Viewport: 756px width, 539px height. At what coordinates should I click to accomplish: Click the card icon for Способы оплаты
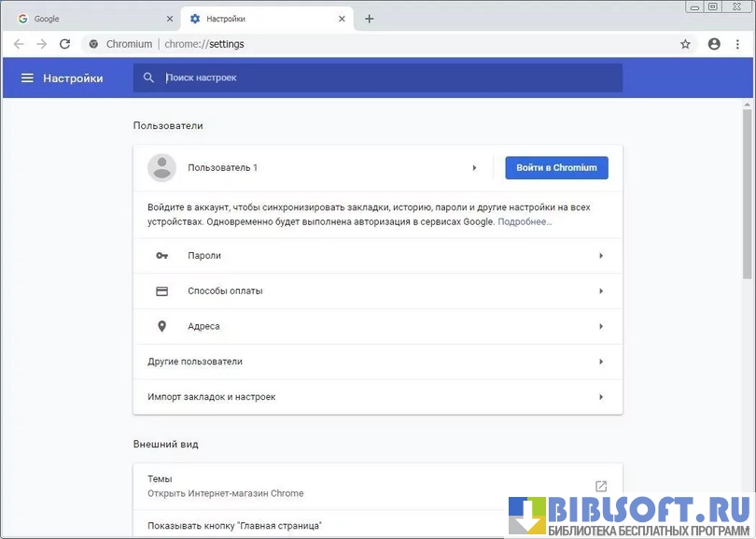click(x=161, y=291)
